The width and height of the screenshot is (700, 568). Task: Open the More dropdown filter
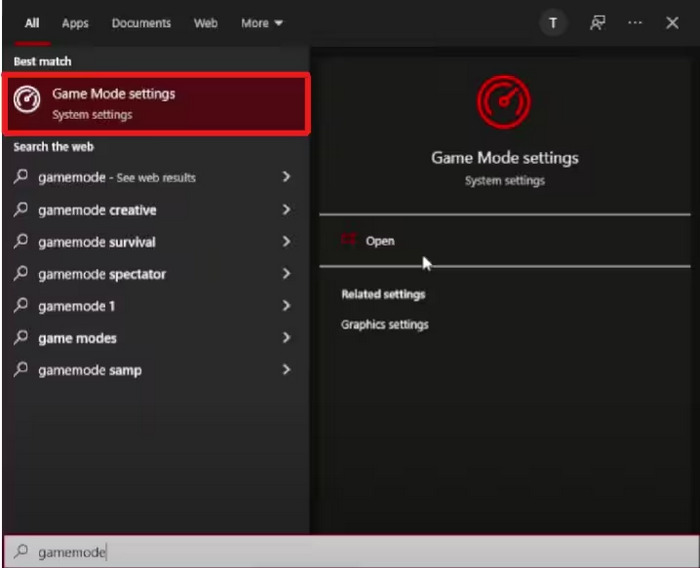pos(262,23)
